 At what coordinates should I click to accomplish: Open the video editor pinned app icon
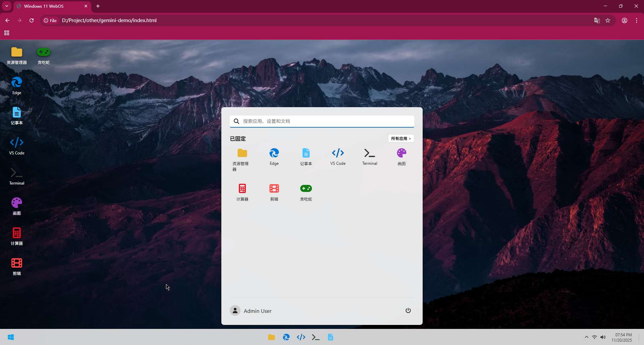pos(274,192)
